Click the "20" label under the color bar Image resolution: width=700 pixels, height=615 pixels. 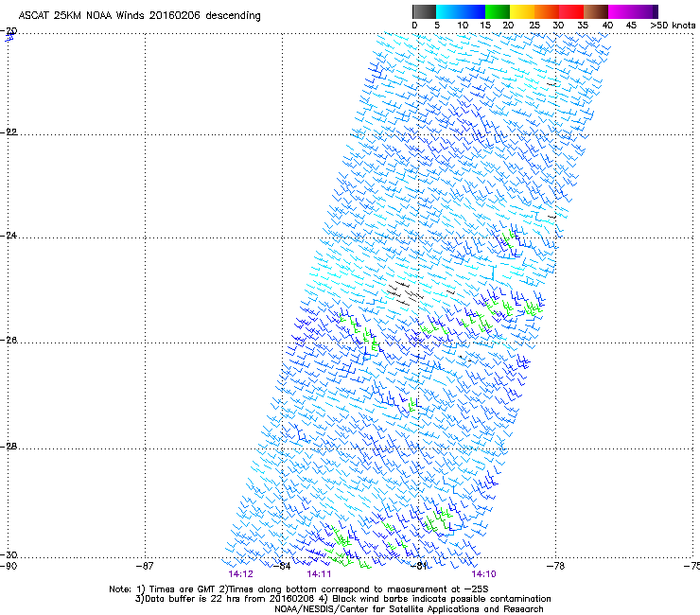[508, 26]
